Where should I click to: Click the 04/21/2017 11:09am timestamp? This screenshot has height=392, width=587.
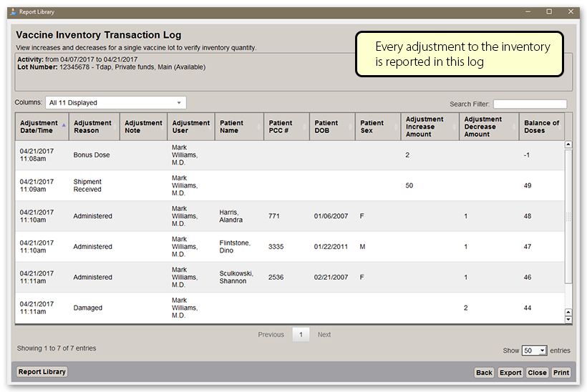pyautogui.click(x=37, y=185)
